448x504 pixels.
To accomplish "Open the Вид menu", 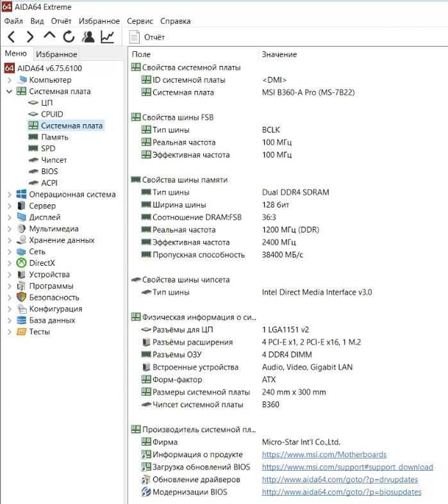I will tap(37, 21).
